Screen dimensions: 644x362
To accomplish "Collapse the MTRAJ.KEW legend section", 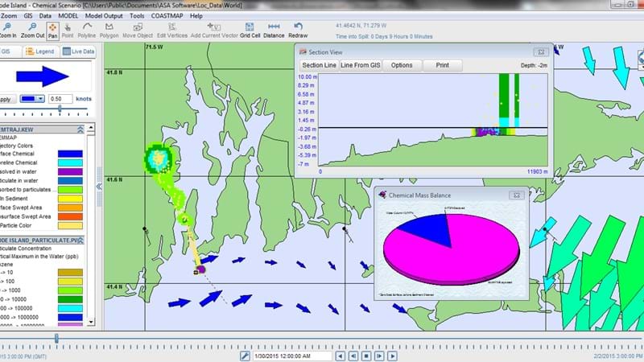I will (x=80, y=130).
